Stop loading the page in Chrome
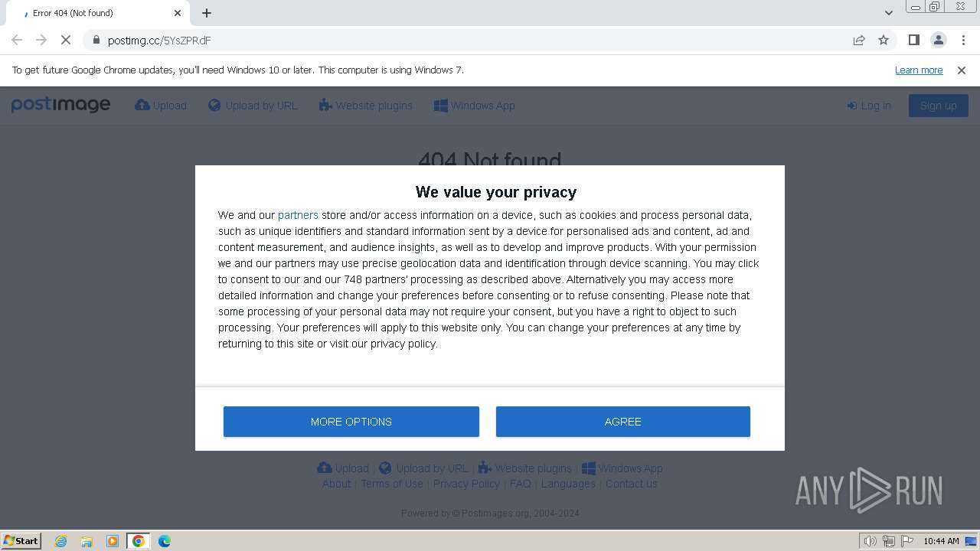This screenshot has height=551, width=980. 66,40
